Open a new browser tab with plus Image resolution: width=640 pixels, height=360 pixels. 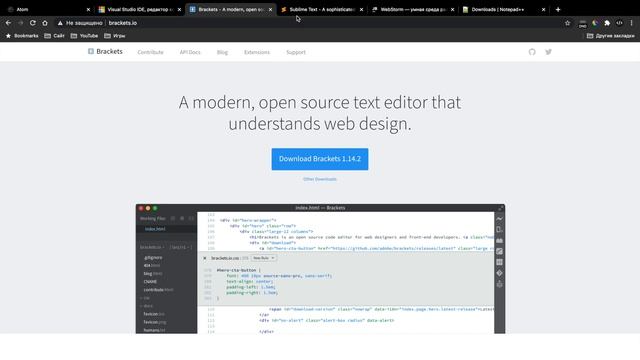pos(558,9)
